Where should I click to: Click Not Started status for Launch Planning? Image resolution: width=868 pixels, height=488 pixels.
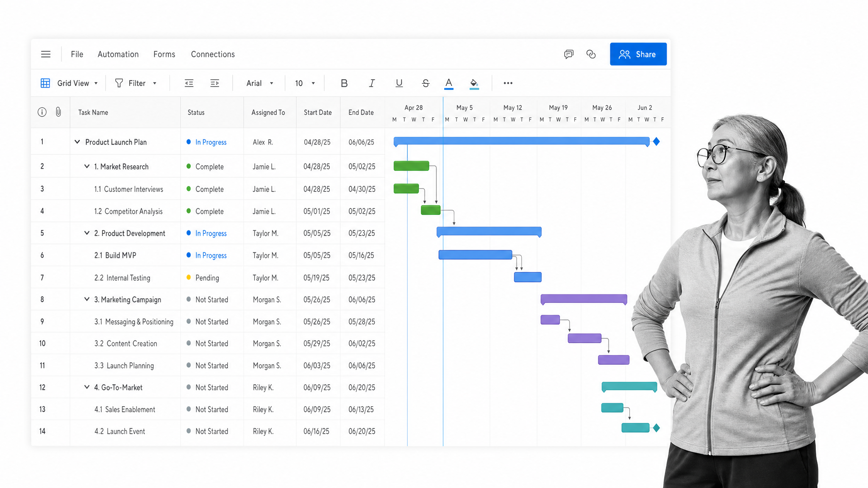[211, 366]
